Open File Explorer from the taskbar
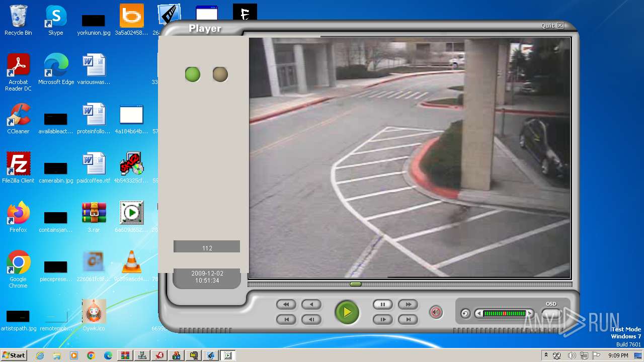This screenshot has height=362, width=644. (57, 355)
